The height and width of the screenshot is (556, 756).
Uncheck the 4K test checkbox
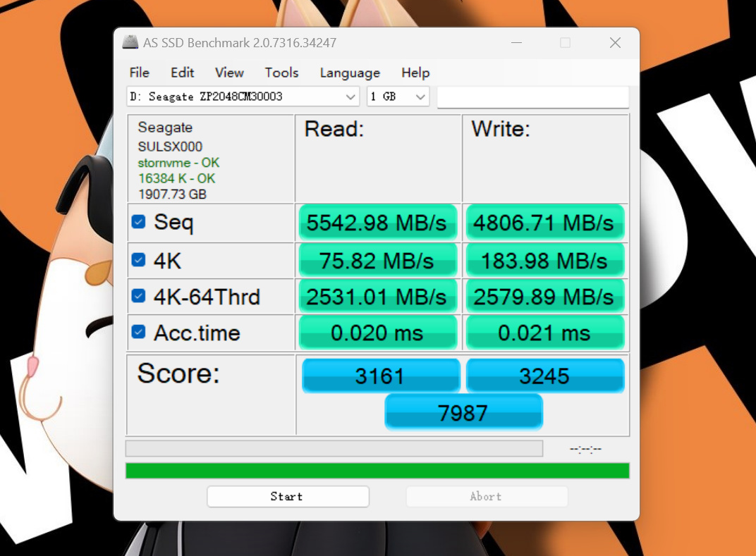(x=138, y=260)
